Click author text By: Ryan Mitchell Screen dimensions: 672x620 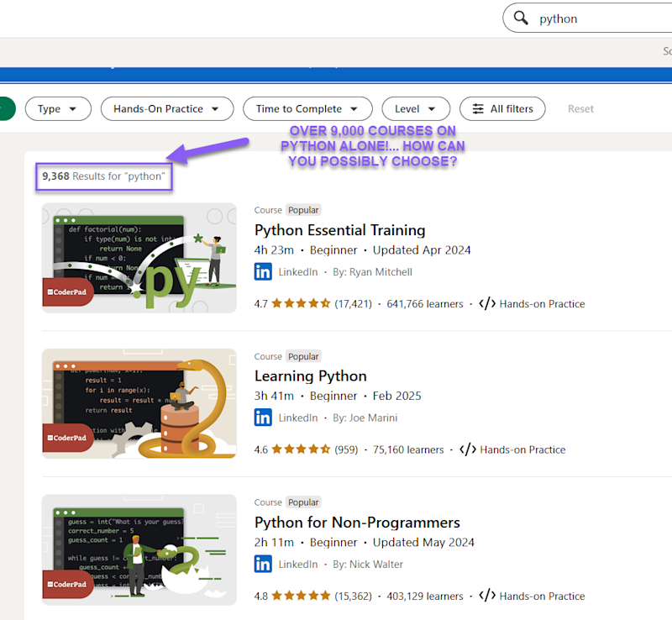click(x=372, y=272)
